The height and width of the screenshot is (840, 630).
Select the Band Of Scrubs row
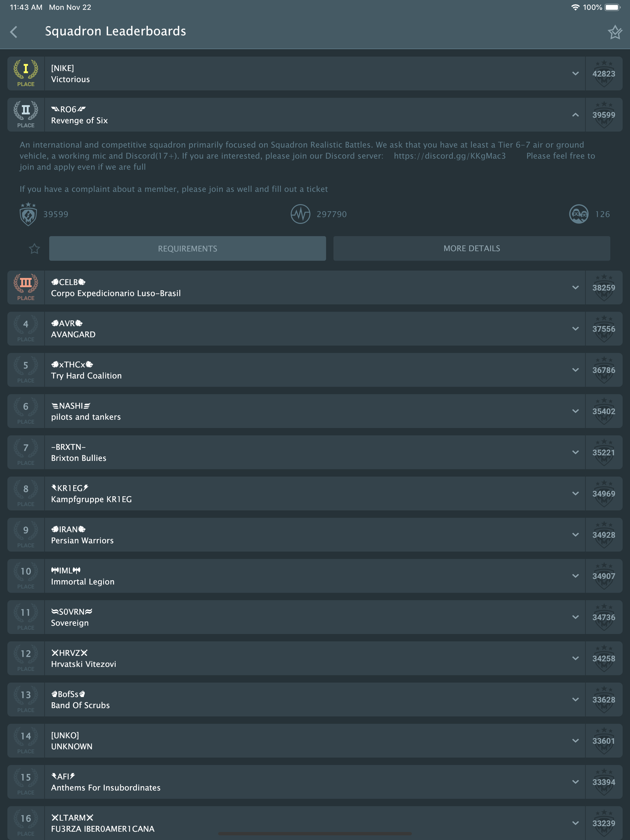point(315,699)
